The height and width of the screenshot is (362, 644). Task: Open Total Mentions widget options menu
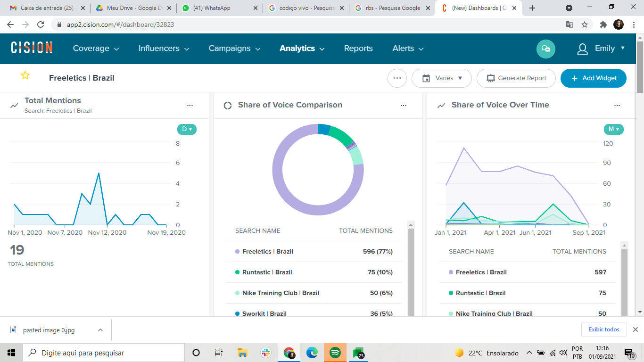pos(190,106)
